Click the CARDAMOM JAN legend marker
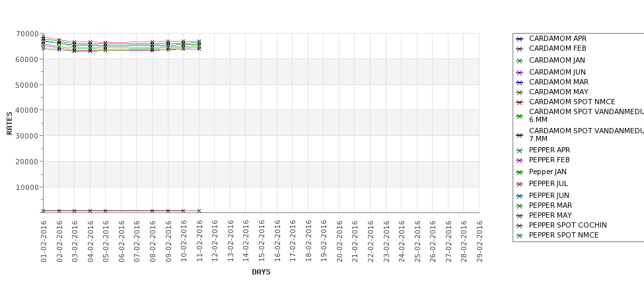 [x=519, y=61]
